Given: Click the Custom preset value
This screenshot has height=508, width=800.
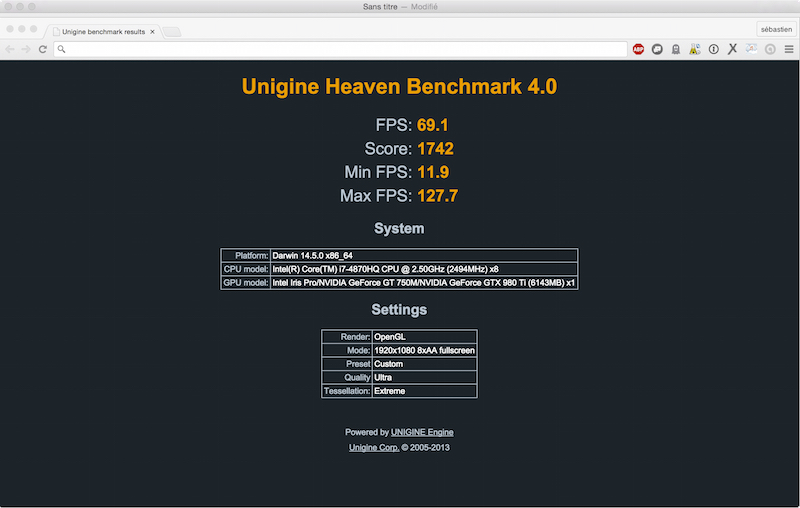Looking at the screenshot, I should click(424, 364).
